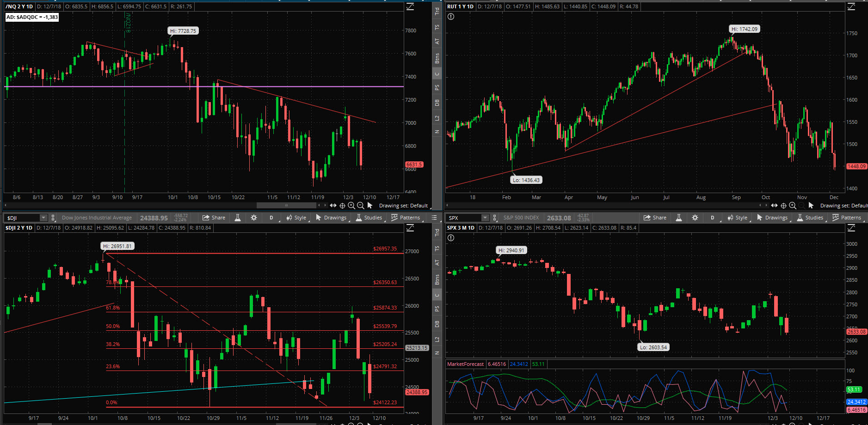Open Drawing set: Default under the RUT chart

[844, 206]
